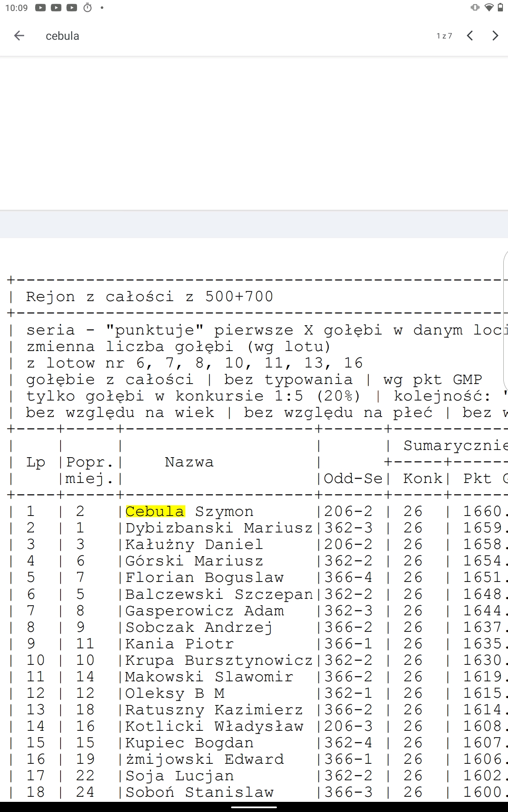
Task: Tap the Wi-Fi status icon
Action: click(489, 8)
